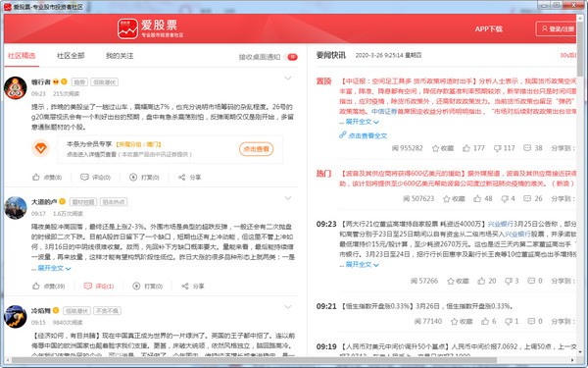Screen dimensions: 588x368
Task: Open 评论(1) on the 大道的卢 post
Action: click(99, 287)
